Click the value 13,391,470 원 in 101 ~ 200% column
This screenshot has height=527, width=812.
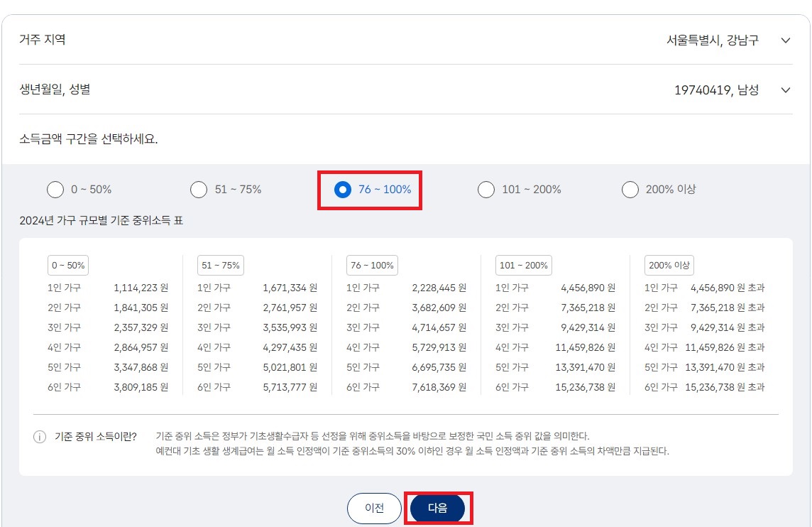pos(586,367)
